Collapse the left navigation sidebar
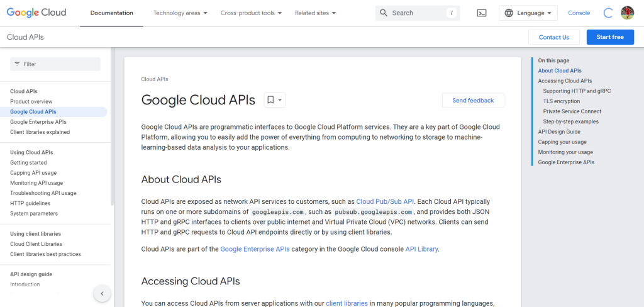Viewport: 644px width, 307px height. click(102, 293)
